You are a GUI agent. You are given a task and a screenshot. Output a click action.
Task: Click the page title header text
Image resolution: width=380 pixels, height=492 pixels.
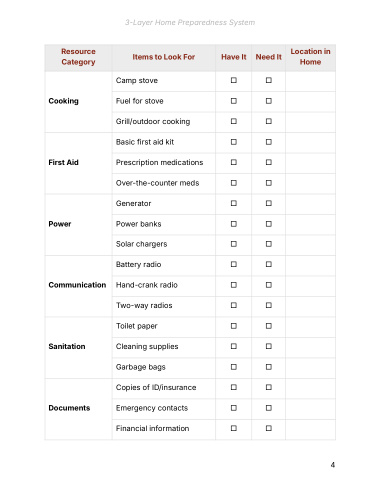click(x=190, y=23)
